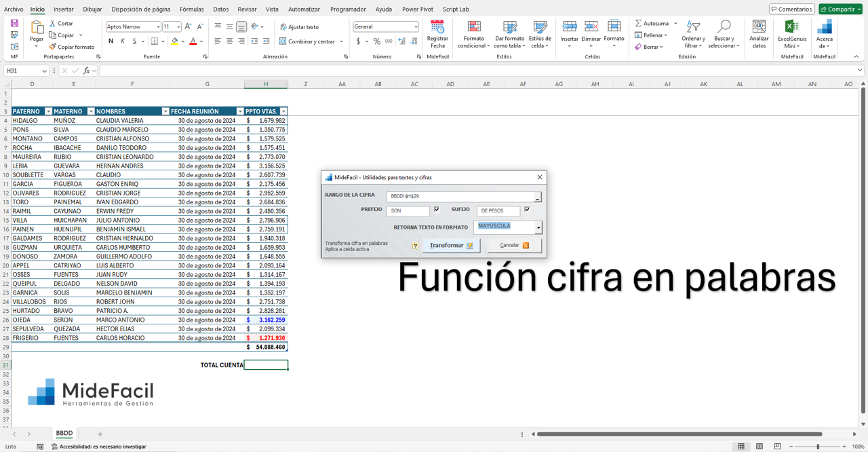The width and height of the screenshot is (868, 452).
Task: Expand the PPTO VTAS column filter arrow
Action: [x=283, y=111]
